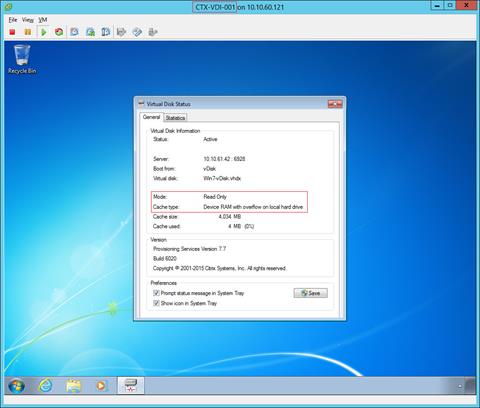This screenshot has height=408, width=480.
Task: Launch Windows Media Player from the taskbar
Action: (x=101, y=386)
